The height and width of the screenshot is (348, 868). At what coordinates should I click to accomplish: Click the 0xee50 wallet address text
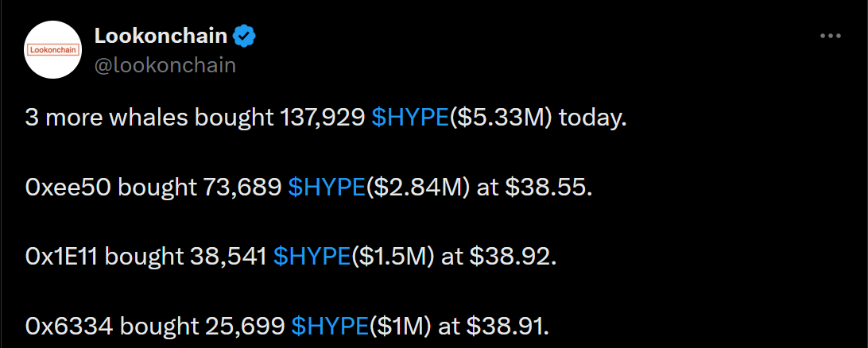[68, 188]
